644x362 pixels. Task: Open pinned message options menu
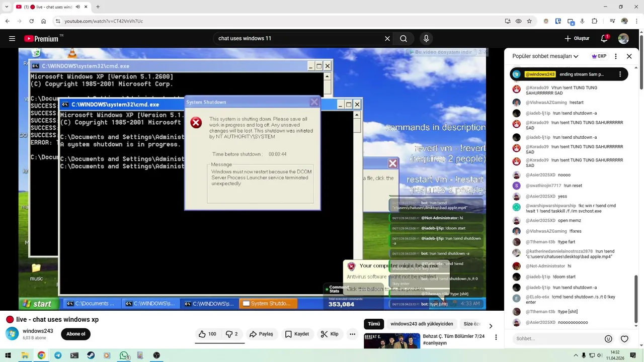pyautogui.click(x=620, y=74)
